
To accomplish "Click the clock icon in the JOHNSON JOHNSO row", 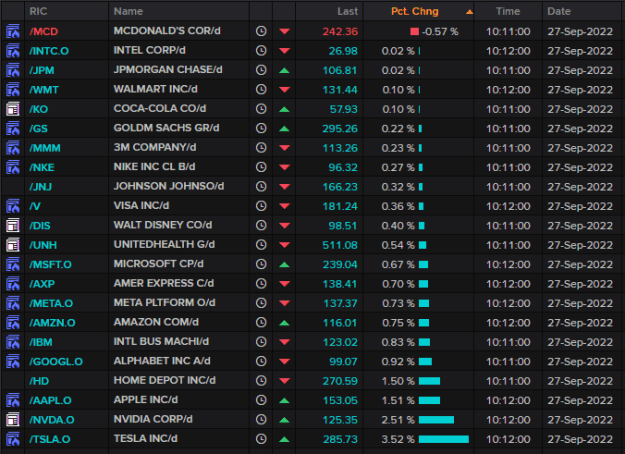I will click(261, 187).
